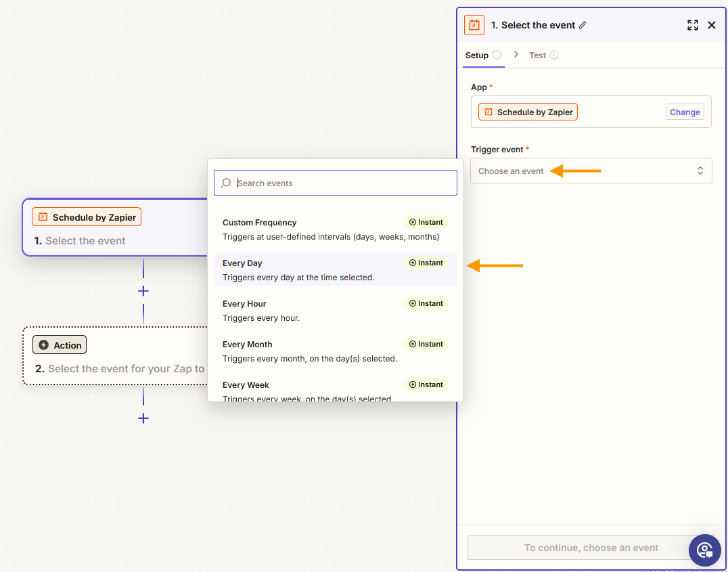Click the chevron between Setup and Test
Image resolution: width=728 pixels, height=572 pixels.
516,55
